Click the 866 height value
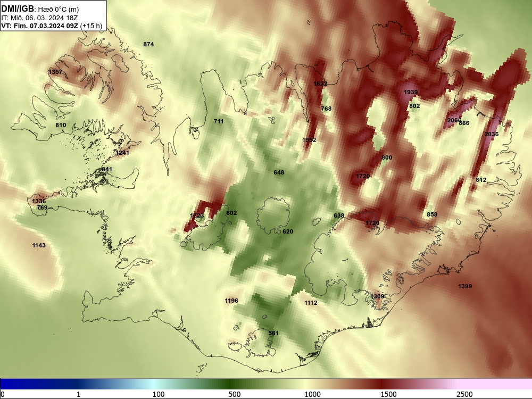The width and height of the screenshot is (532, 399). (x=464, y=123)
